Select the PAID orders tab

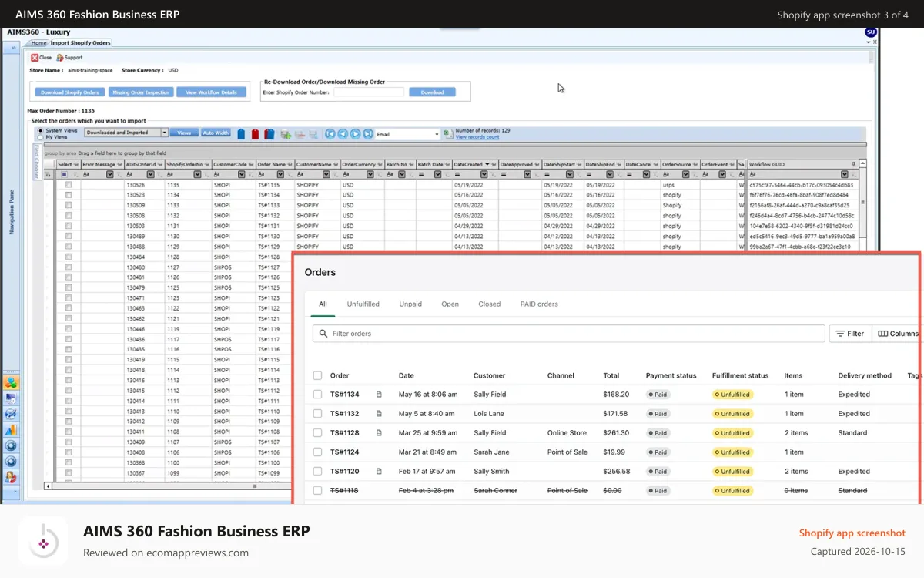[x=539, y=304]
